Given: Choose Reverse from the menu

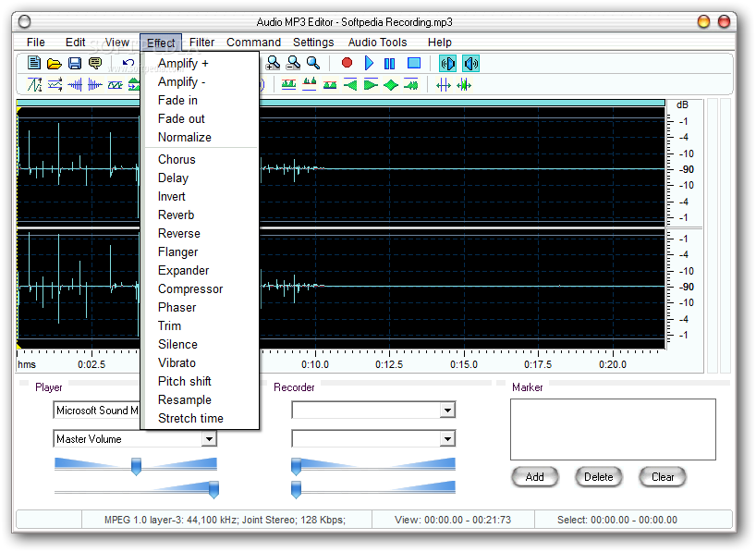Looking at the screenshot, I should [x=202, y=234].
